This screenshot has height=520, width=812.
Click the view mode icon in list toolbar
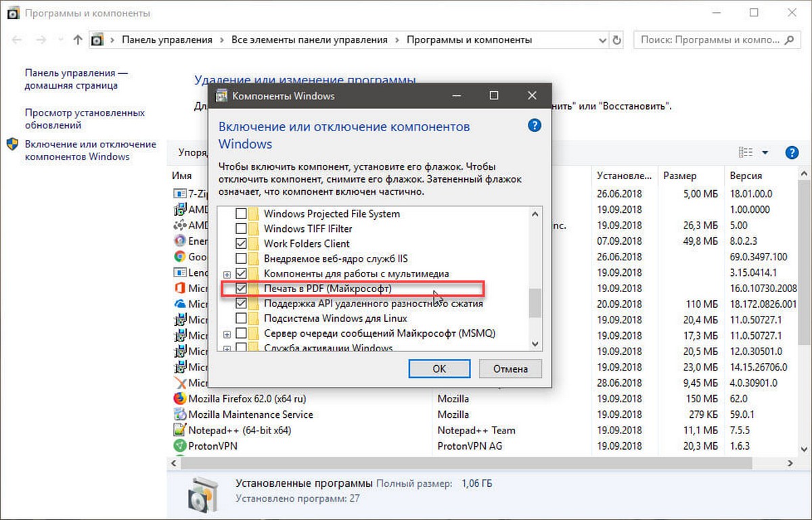[x=746, y=153]
